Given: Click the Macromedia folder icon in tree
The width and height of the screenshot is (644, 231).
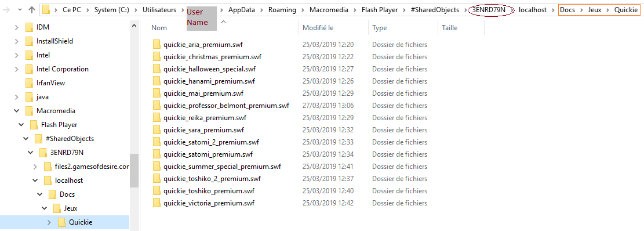Looking at the screenshot, I should (x=29, y=111).
